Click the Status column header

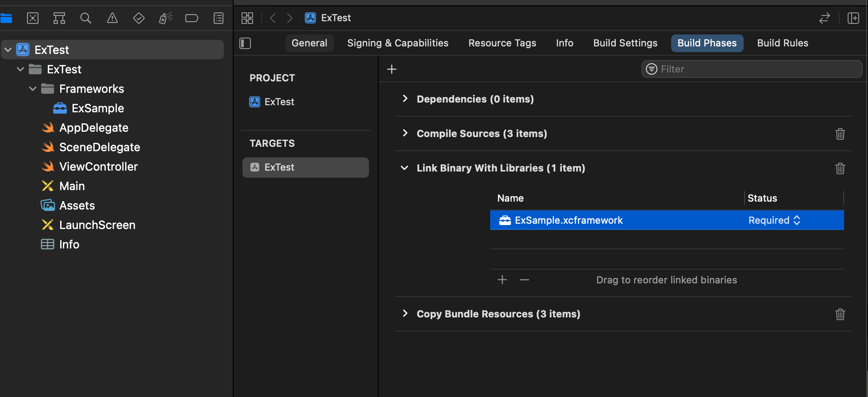pos(762,198)
